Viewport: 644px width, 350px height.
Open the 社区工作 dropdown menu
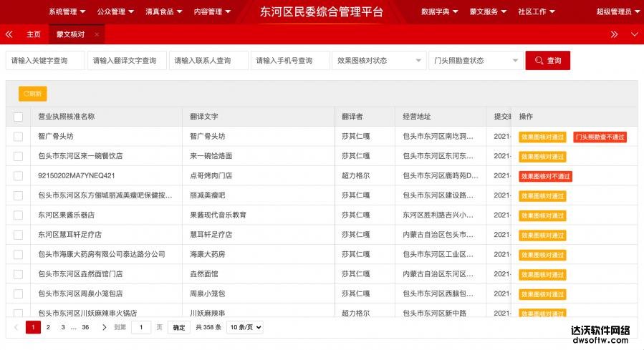[537, 11]
